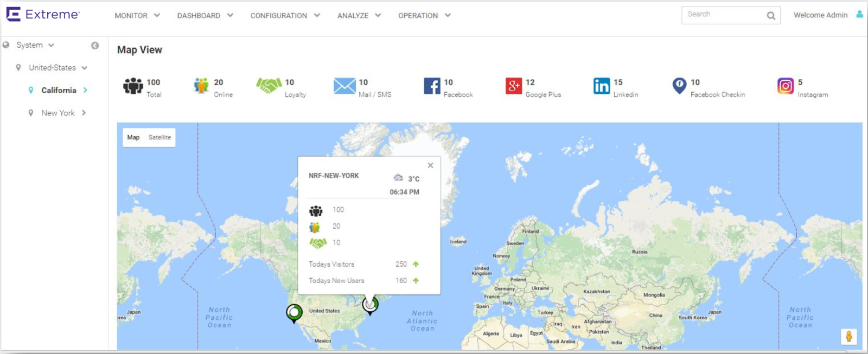868x354 pixels.
Task: Collapse the System tree node
Action: 51,46
